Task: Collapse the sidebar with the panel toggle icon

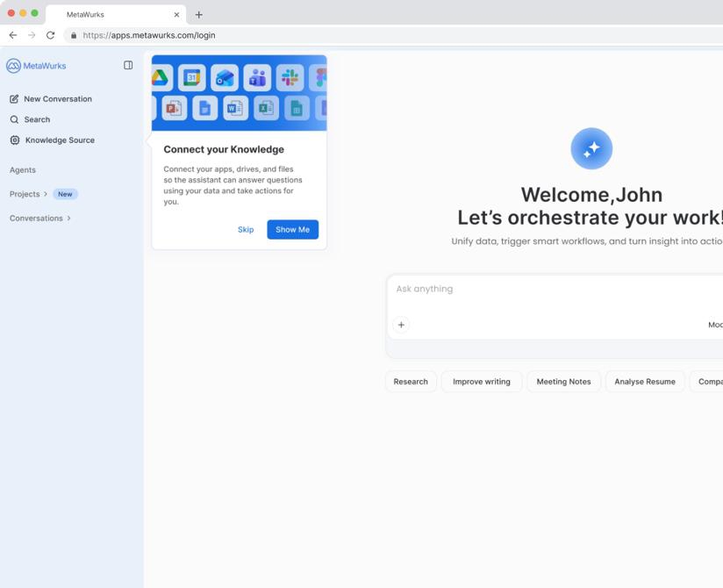Action: click(128, 66)
